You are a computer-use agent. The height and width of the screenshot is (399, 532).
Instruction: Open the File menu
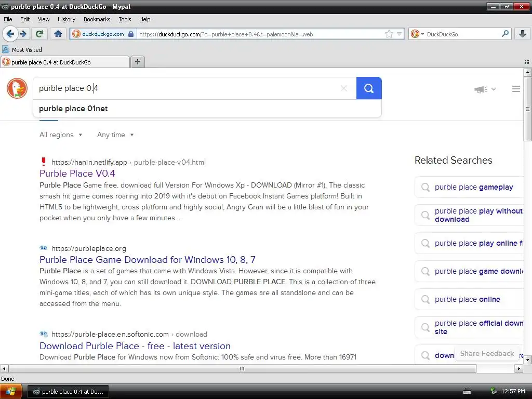pyautogui.click(x=8, y=19)
